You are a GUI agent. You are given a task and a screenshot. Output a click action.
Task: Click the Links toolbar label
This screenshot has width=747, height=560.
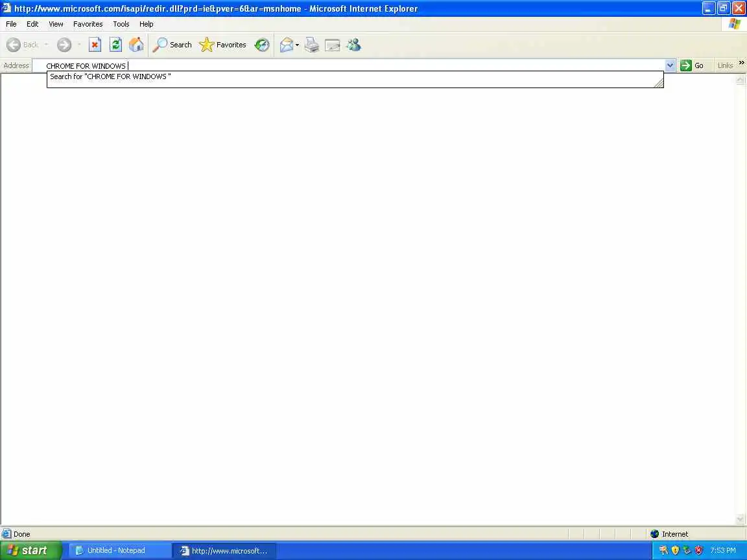coord(725,65)
